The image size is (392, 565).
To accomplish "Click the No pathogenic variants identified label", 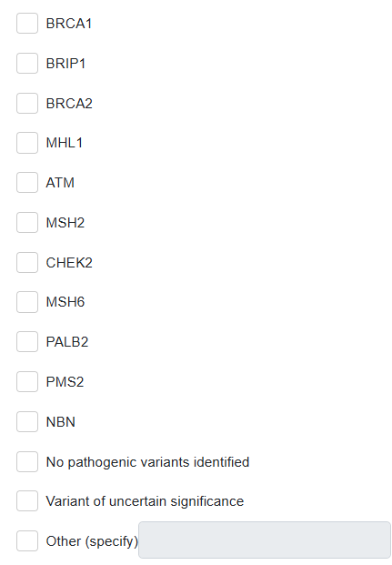I will (147, 462).
